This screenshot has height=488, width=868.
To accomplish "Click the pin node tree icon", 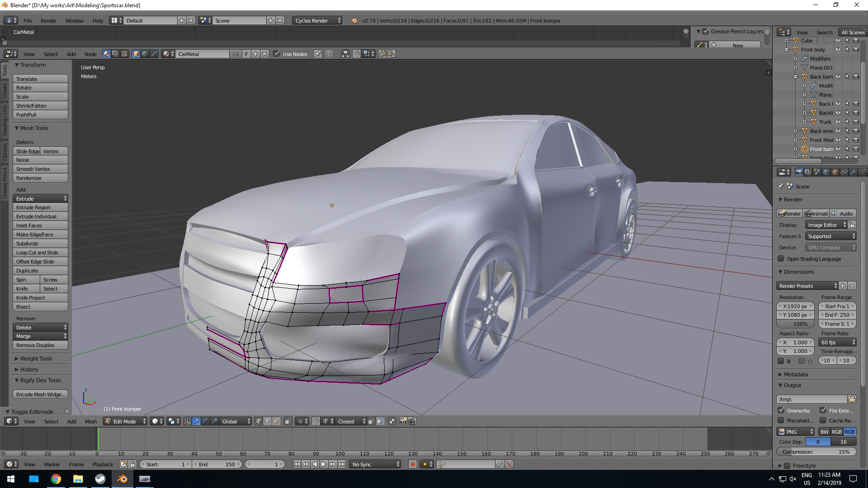I will pos(318,54).
